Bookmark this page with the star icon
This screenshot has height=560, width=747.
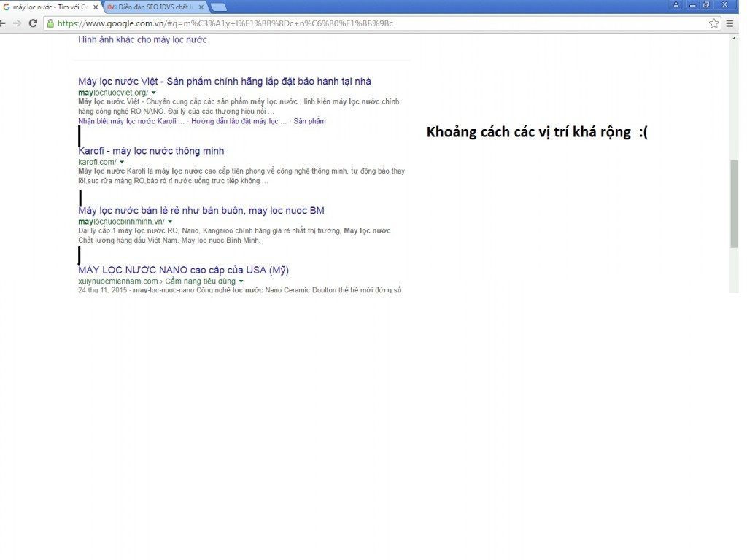point(713,23)
